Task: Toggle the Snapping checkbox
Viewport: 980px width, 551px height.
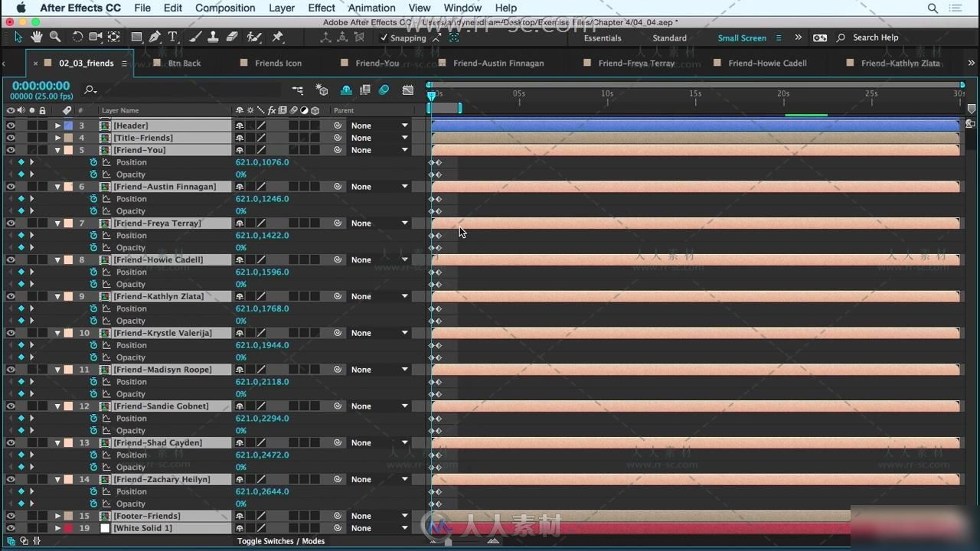Action: [x=384, y=37]
